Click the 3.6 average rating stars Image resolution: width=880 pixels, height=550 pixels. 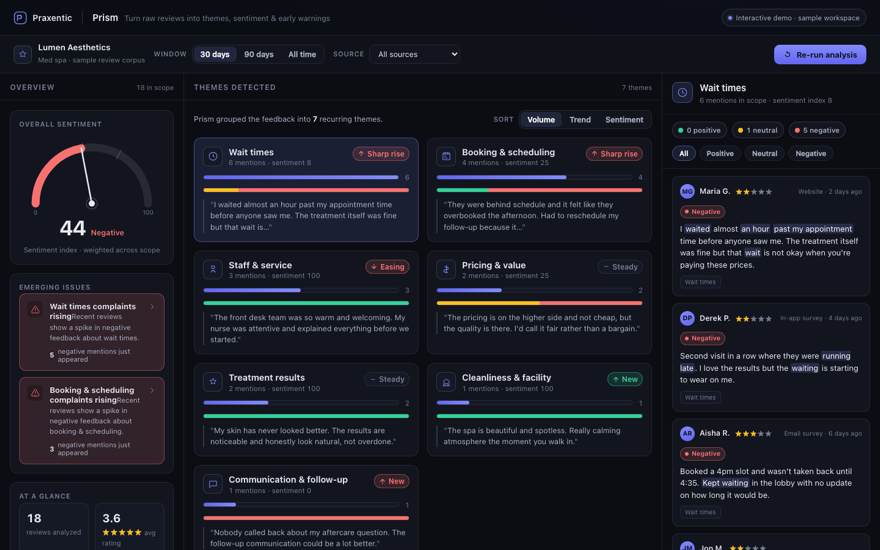pyautogui.click(x=122, y=532)
